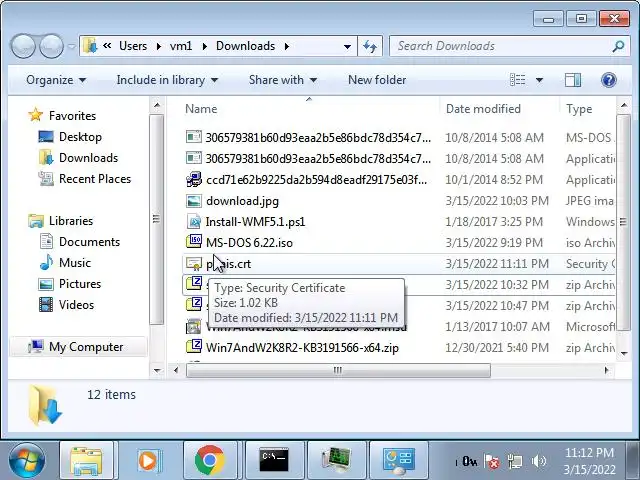Toggle the preview pane button
This screenshot has width=640, height=480.
pos(573,80)
